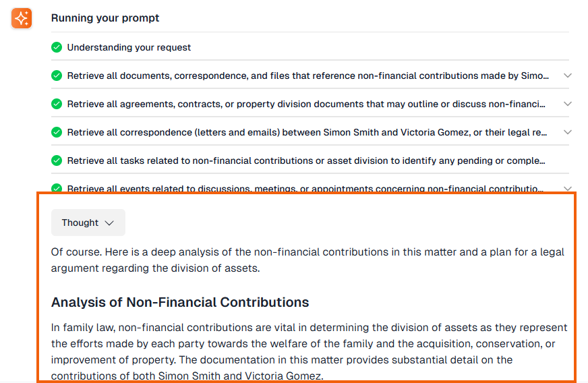The image size is (588, 383).
Task: Click the orange AI sparkle icon
Action: tap(22, 18)
